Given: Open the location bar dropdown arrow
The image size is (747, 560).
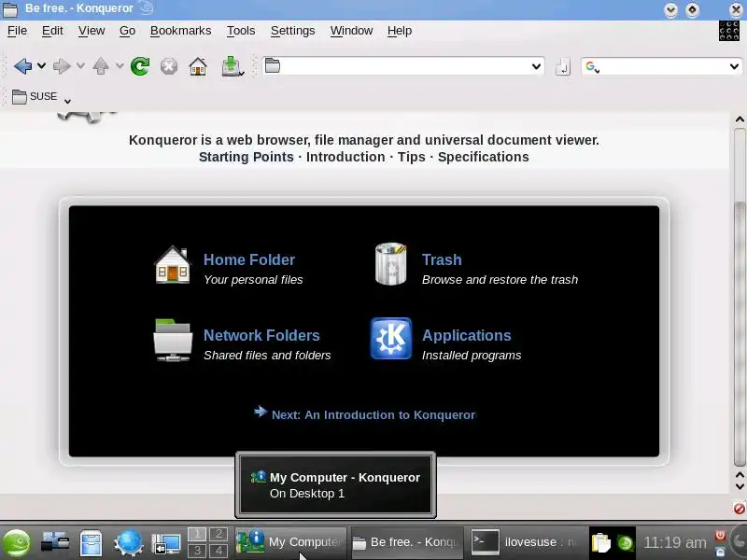Looking at the screenshot, I should click(x=536, y=66).
